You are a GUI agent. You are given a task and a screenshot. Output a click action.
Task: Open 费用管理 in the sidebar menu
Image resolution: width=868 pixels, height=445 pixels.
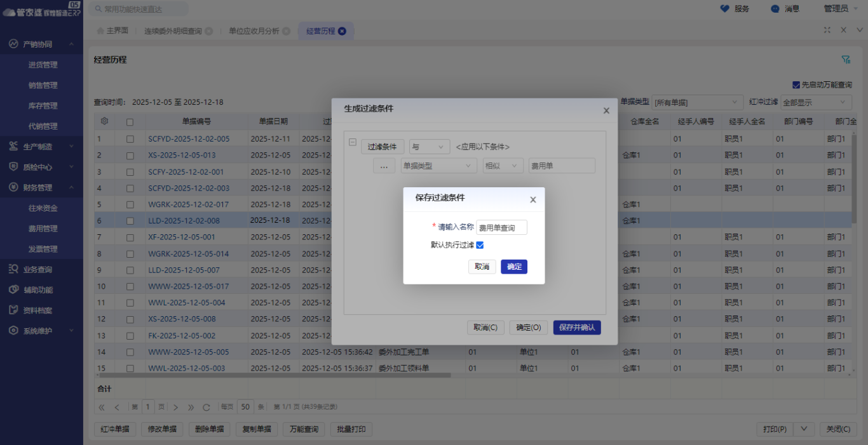click(x=43, y=229)
